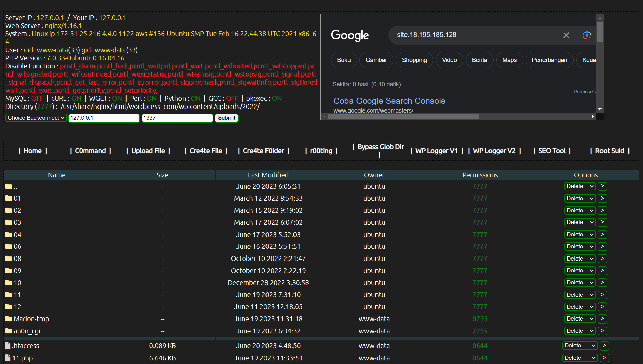
Task: Click the folder icon for 11
Action: coord(9,295)
